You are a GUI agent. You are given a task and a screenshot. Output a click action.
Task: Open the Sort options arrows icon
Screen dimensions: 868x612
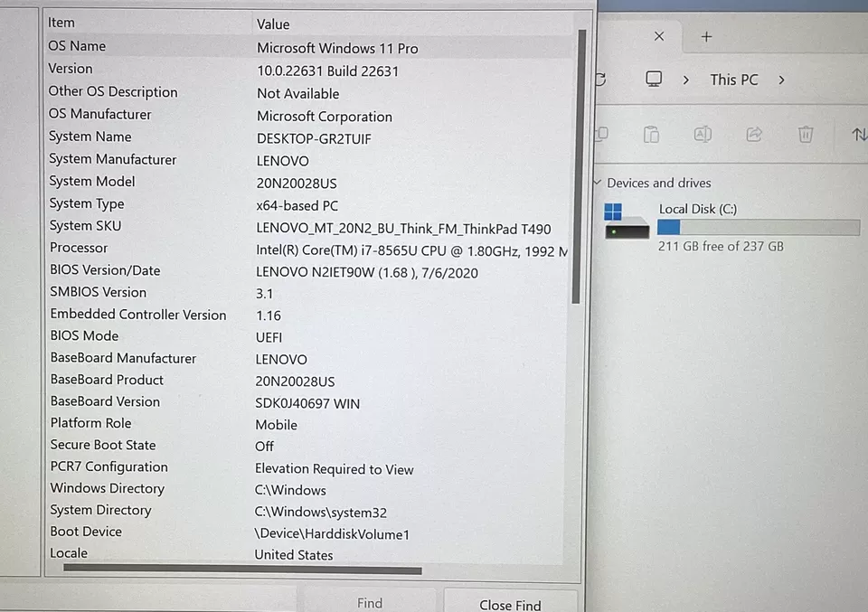point(859,135)
